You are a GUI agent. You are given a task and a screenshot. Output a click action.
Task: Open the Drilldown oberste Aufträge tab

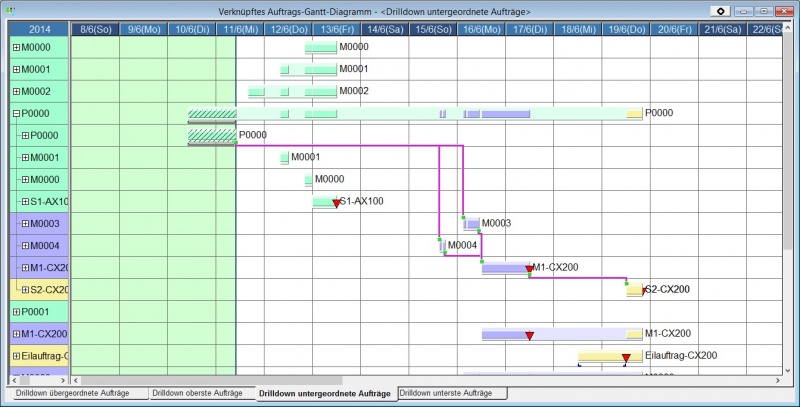tap(198, 394)
